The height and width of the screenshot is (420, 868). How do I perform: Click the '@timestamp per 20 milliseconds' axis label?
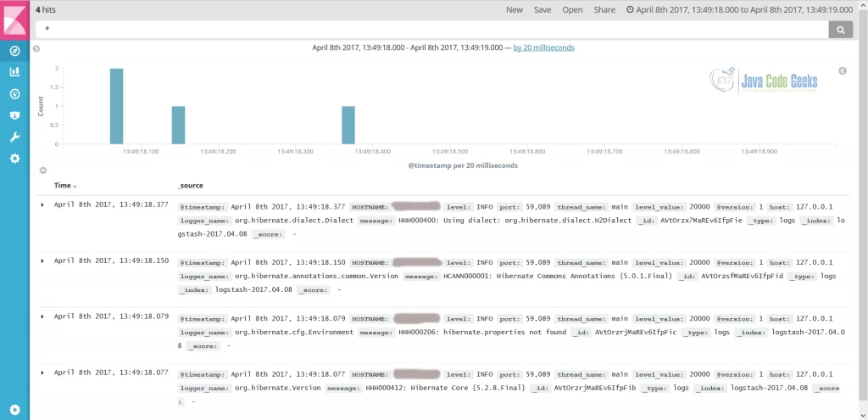click(463, 165)
